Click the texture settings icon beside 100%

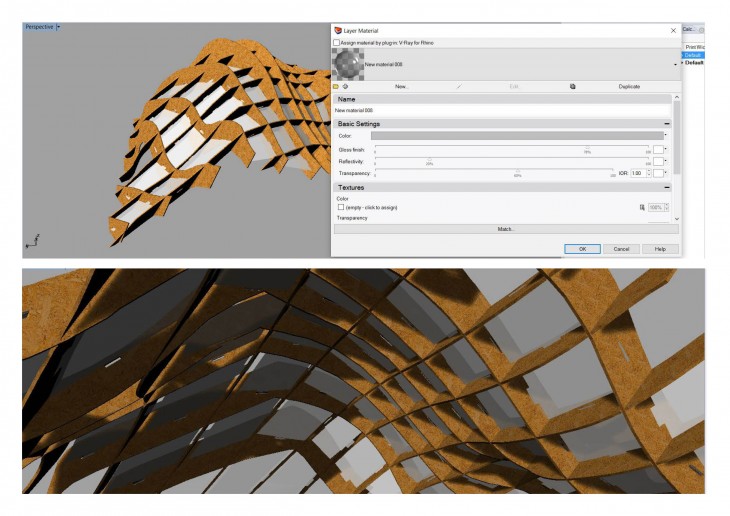click(x=642, y=207)
